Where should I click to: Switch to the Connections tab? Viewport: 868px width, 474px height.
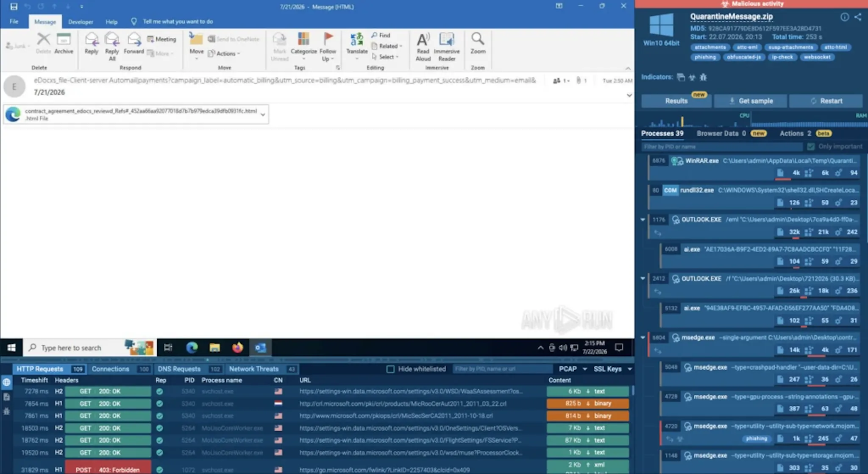tap(120, 369)
